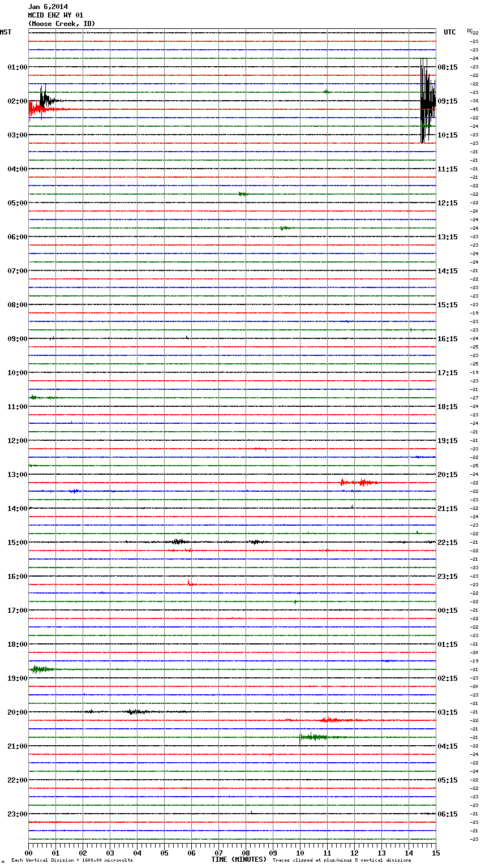This screenshot has height=868, width=481.
Task: Select the 11:00 MST time label
Action: click(17, 406)
